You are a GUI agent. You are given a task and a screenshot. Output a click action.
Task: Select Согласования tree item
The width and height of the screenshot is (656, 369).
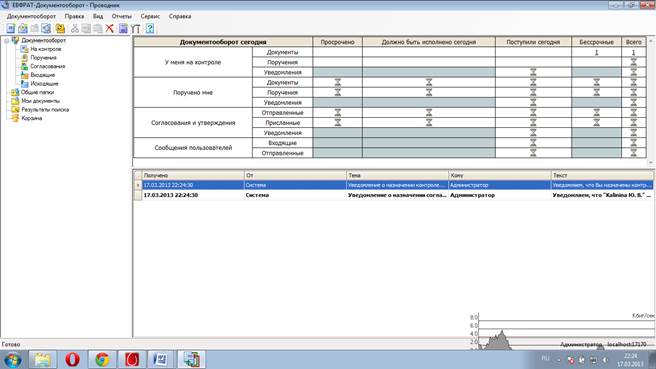coord(47,67)
